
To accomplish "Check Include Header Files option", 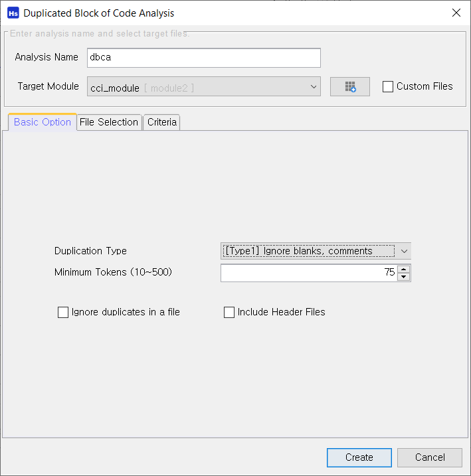I will [229, 312].
